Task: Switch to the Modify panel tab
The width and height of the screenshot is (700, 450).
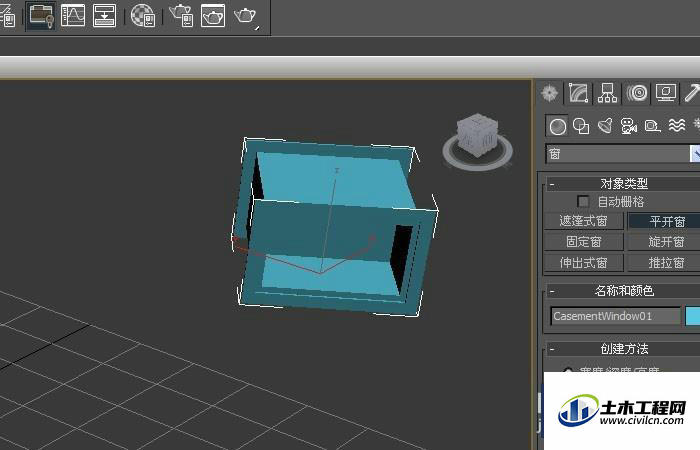Action: click(x=579, y=93)
